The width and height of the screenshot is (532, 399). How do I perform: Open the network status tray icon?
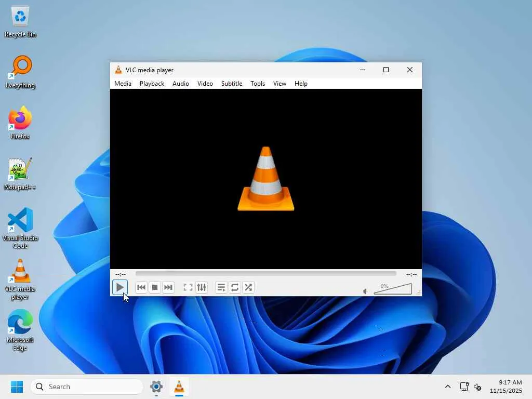coord(464,387)
